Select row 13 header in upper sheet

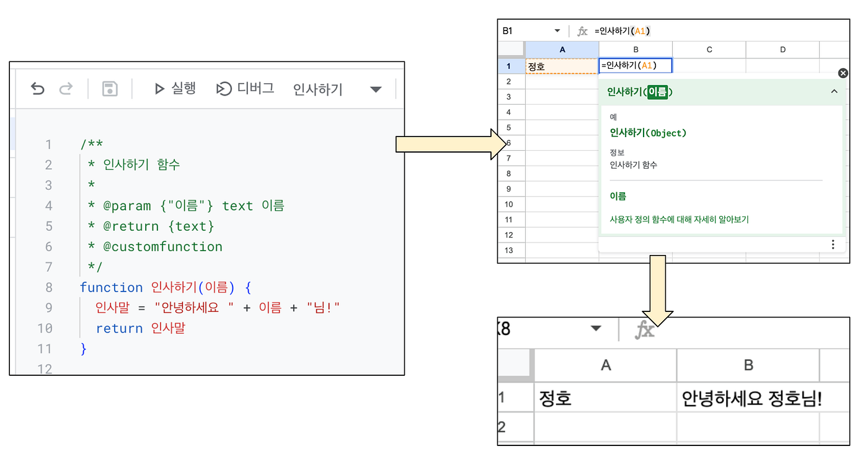[x=511, y=251]
